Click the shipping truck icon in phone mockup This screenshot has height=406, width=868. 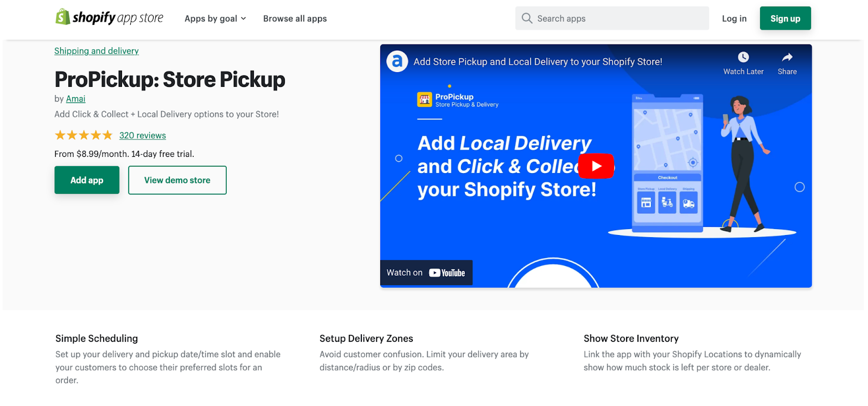688,202
